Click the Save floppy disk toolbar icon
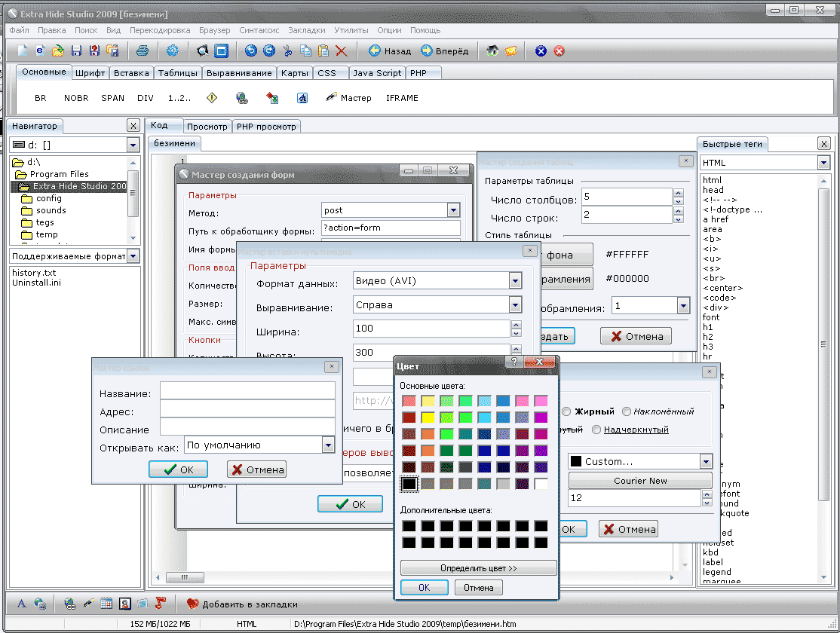Screen dimensions: 840x633 [76, 51]
